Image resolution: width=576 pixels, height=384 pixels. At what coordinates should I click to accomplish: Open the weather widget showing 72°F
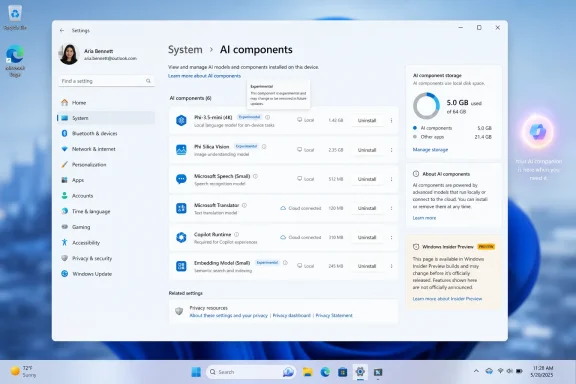click(x=23, y=371)
